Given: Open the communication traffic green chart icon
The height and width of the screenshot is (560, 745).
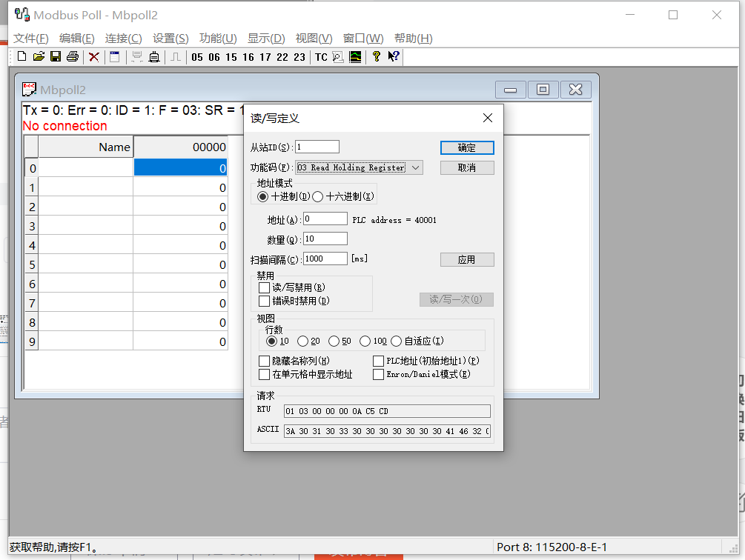Looking at the screenshot, I should point(355,56).
